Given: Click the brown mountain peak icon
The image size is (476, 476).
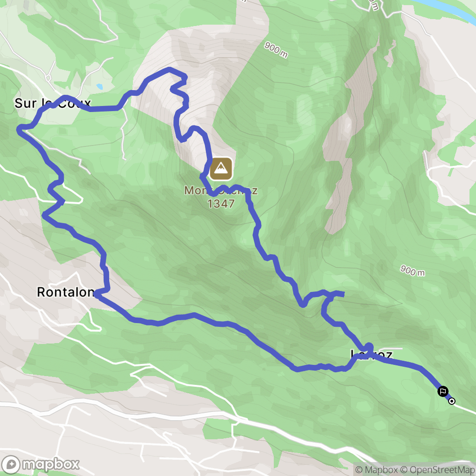Looking at the screenshot, I should pyautogui.click(x=221, y=168).
